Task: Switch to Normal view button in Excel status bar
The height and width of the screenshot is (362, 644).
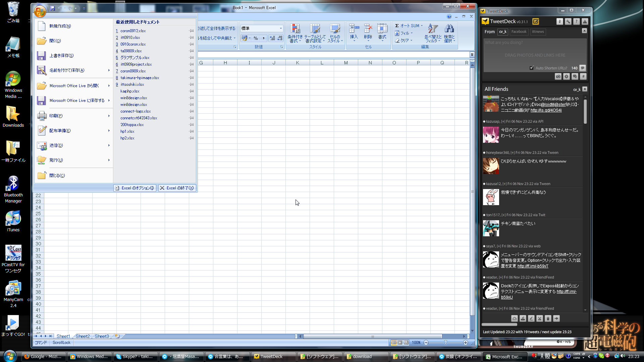Action: (394, 343)
